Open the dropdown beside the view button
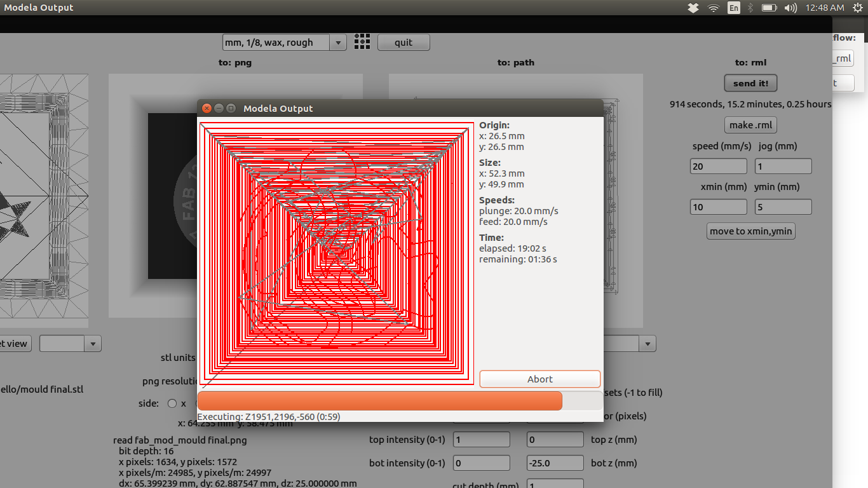This screenshot has width=868, height=488. pos(93,344)
